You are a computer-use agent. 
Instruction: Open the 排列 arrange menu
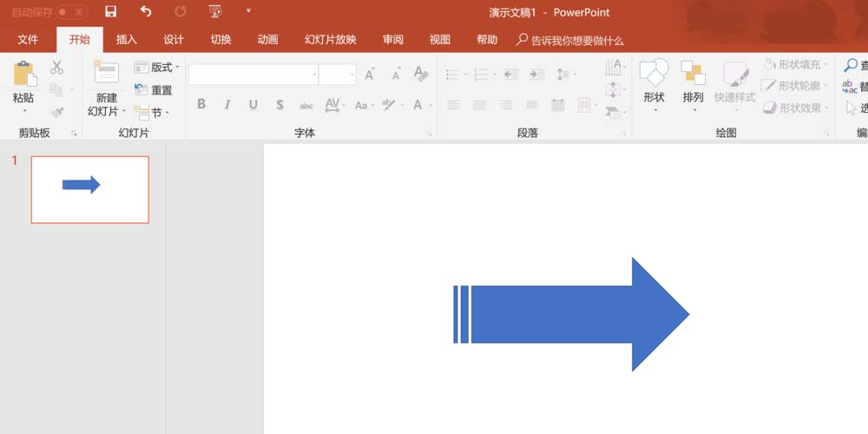pyautogui.click(x=693, y=86)
